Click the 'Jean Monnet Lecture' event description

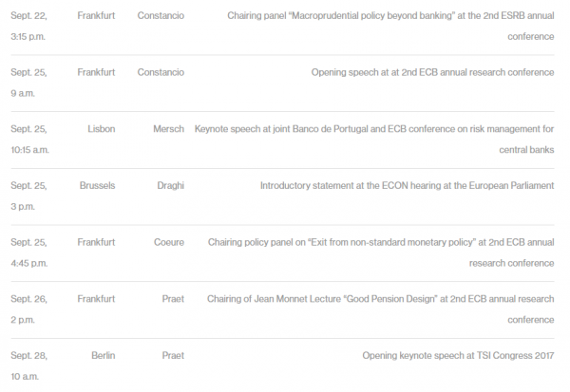pos(381,309)
